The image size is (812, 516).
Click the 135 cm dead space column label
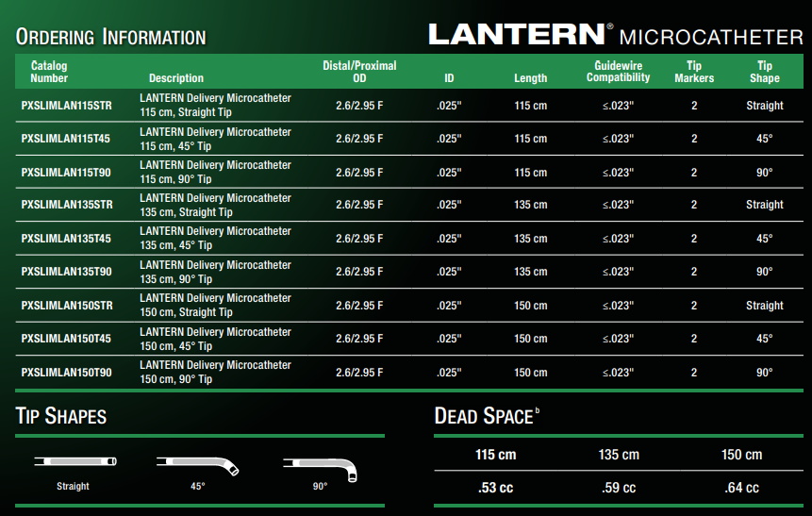pos(619,455)
